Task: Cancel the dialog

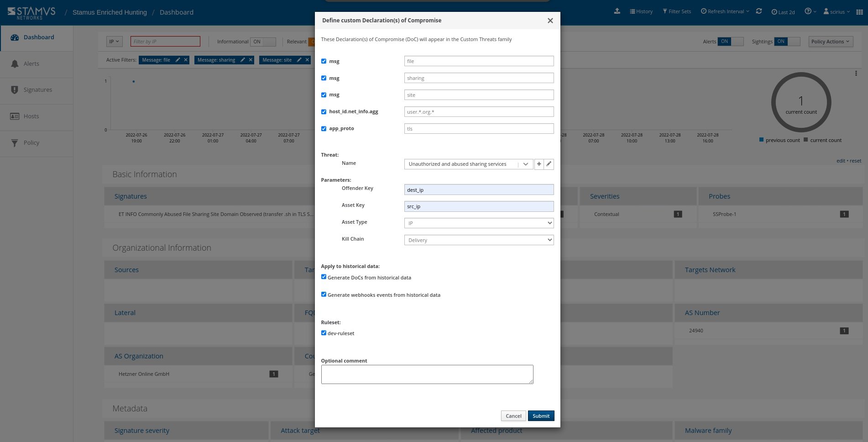Action: click(513, 416)
